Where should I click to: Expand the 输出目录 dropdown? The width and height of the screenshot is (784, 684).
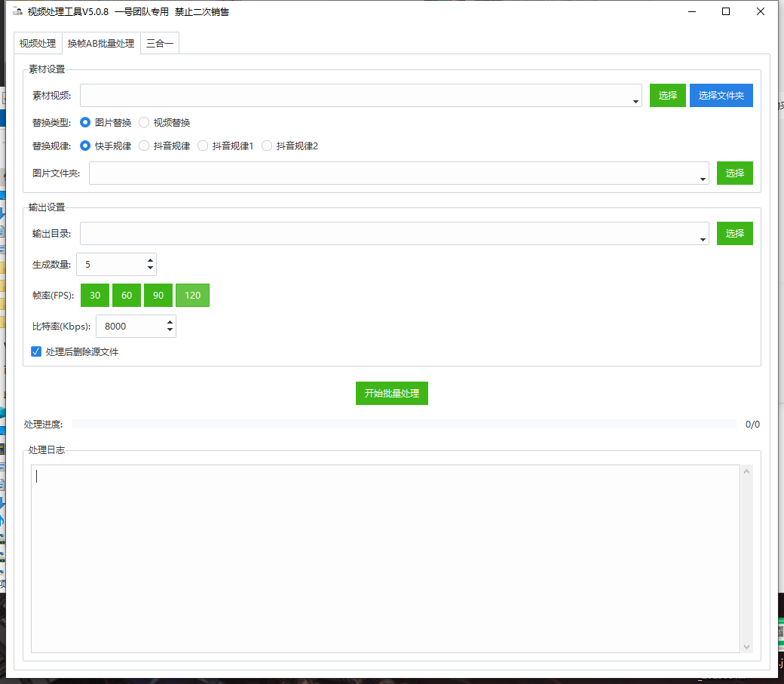pyautogui.click(x=703, y=238)
